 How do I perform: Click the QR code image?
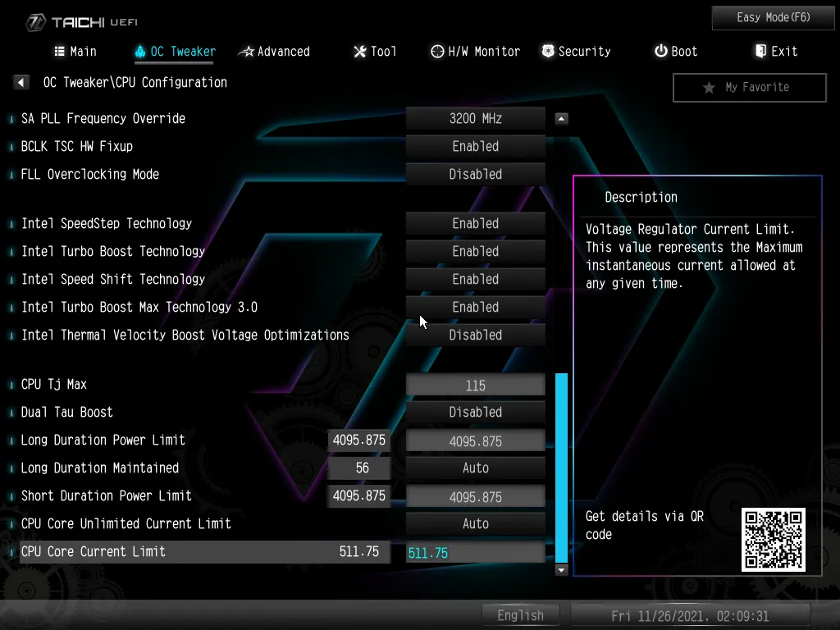(x=773, y=540)
